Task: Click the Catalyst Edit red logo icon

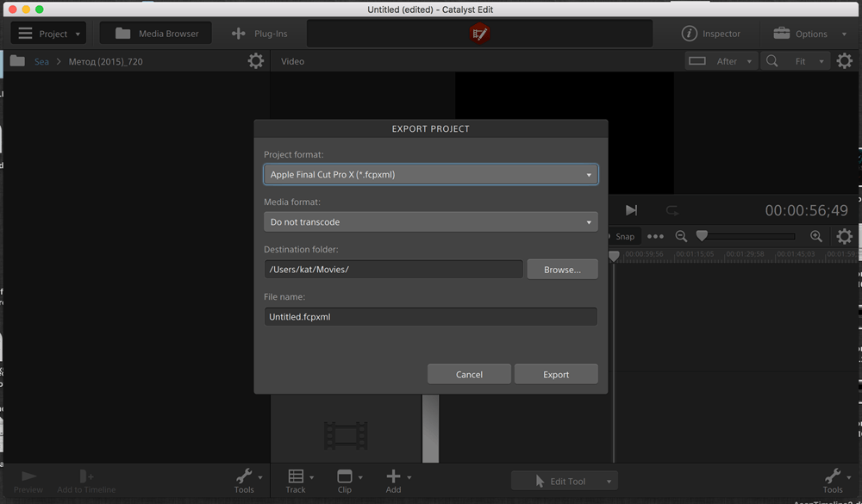Action: click(x=479, y=34)
